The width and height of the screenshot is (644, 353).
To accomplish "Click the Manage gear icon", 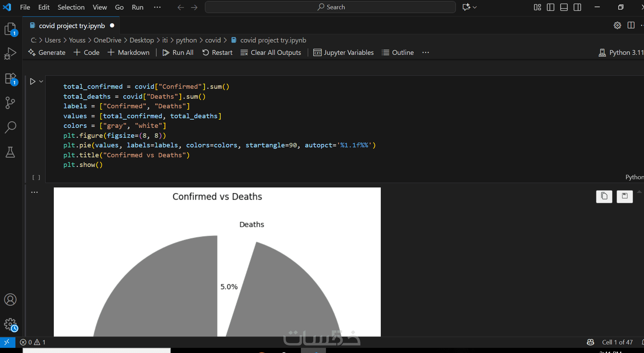I will (10, 324).
